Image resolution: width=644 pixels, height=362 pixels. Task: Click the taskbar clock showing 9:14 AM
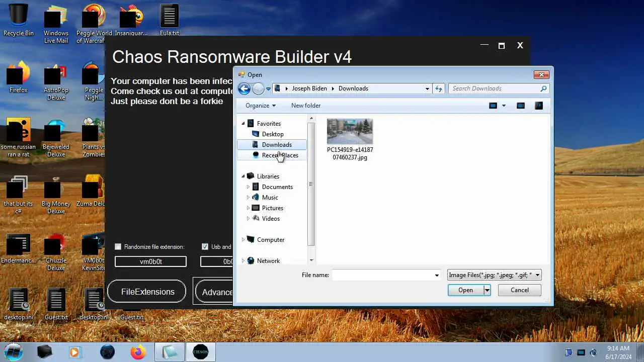coord(618,352)
